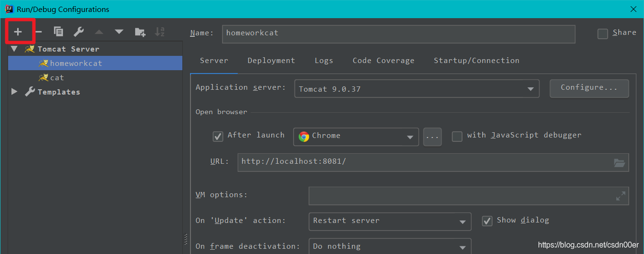
Task: Collapse the Tomcat Server tree node
Action: (14, 49)
